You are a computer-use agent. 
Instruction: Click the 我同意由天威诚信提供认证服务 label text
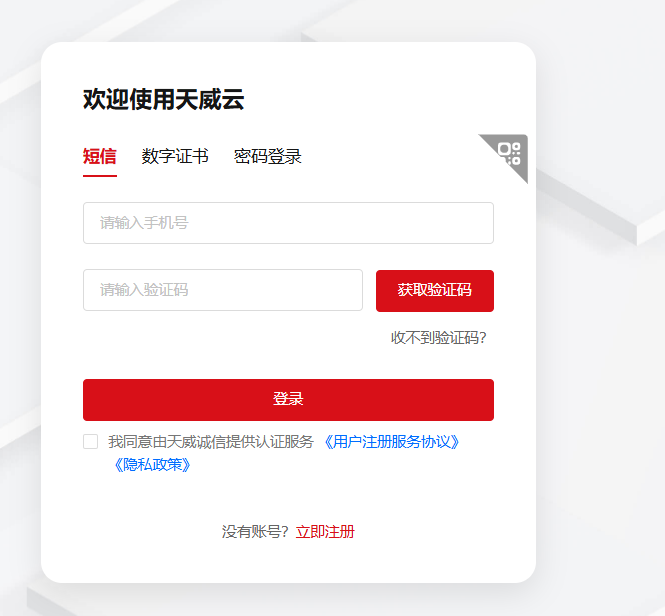click(x=211, y=442)
